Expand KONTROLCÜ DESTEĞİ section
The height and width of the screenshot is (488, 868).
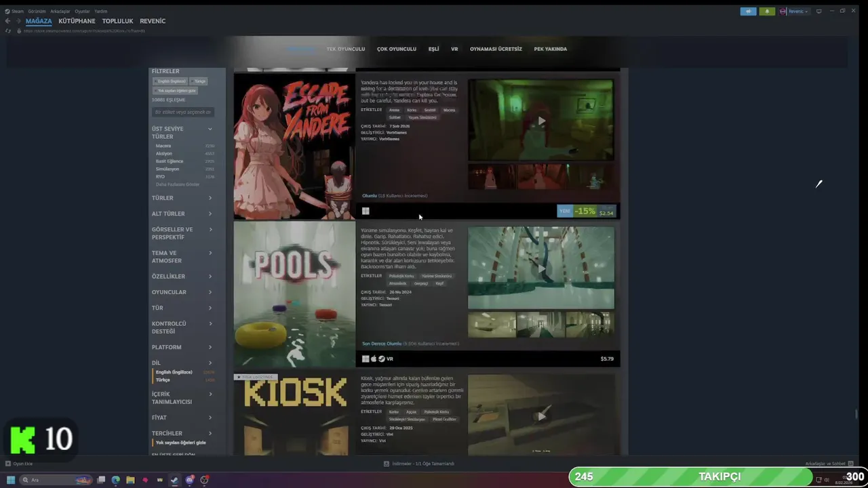tap(182, 327)
